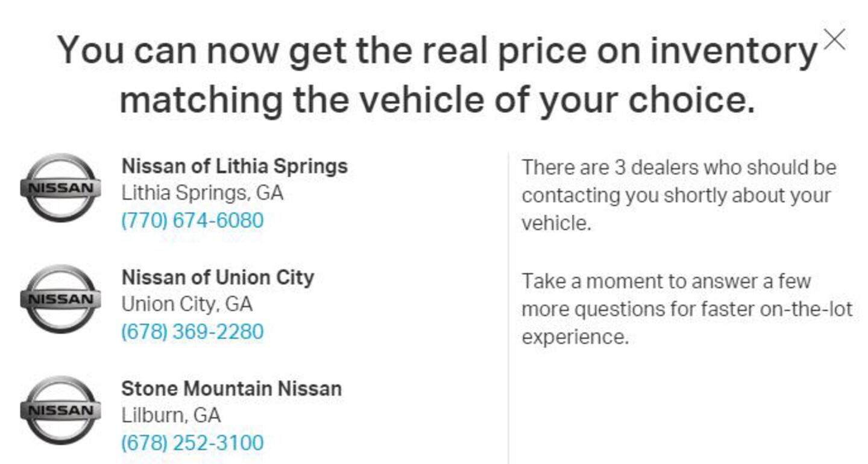Click heading line 'You can now get the real price'
Image resolution: width=868 pixels, height=464 pixels.
(437, 50)
